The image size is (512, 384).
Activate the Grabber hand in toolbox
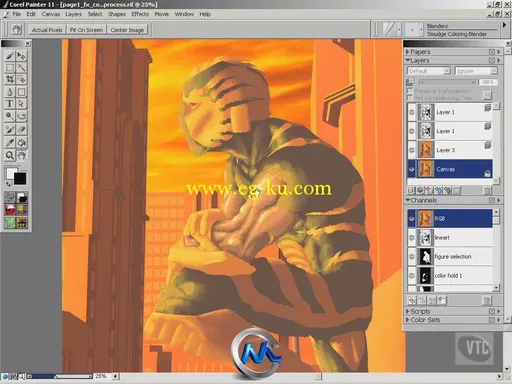tap(22, 155)
